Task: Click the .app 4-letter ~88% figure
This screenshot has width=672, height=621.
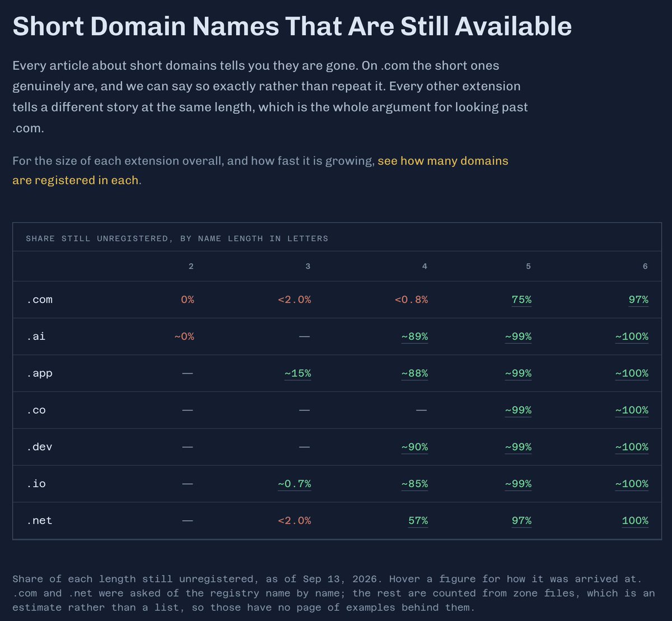Action: (x=414, y=373)
